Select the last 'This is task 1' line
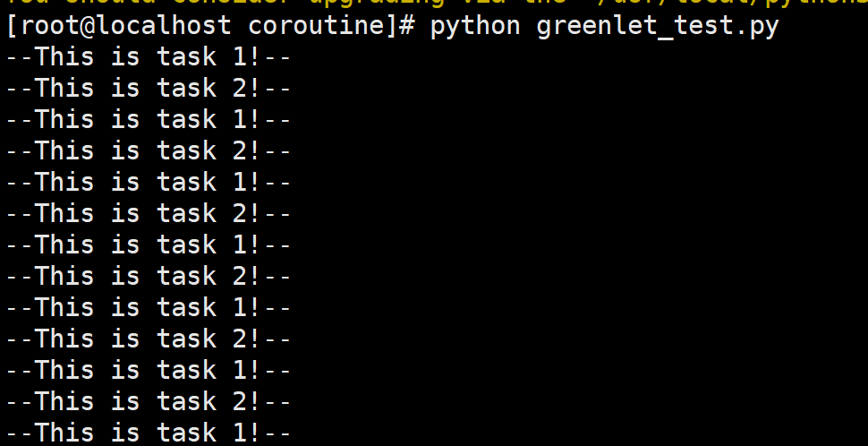Image resolution: width=868 pixels, height=446 pixels. (x=149, y=433)
